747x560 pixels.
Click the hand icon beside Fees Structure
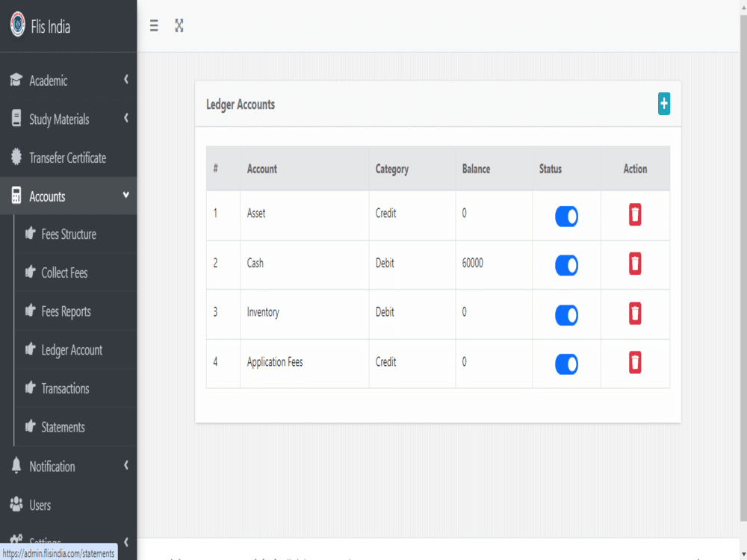tap(31, 233)
